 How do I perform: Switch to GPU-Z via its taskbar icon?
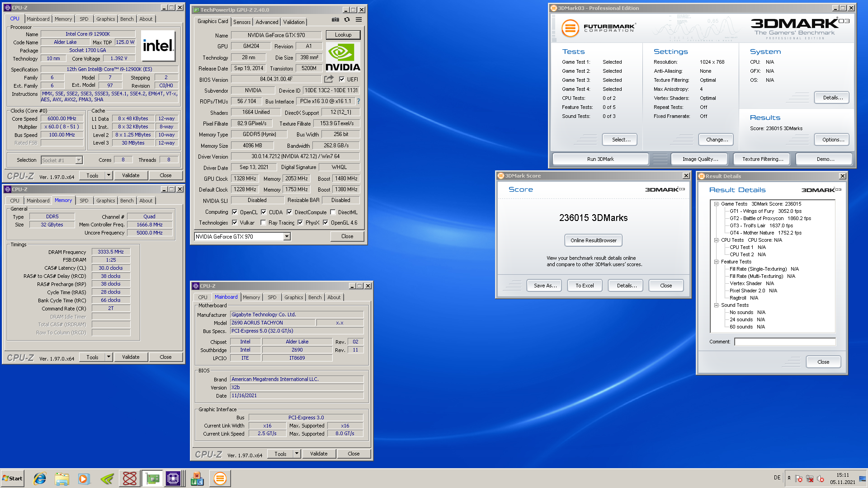pyautogui.click(x=152, y=479)
